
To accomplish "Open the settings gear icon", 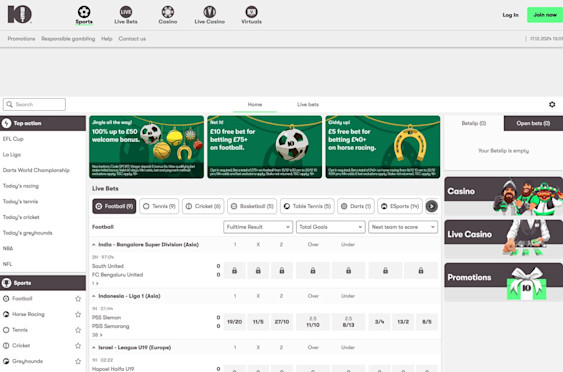I will pyautogui.click(x=552, y=104).
